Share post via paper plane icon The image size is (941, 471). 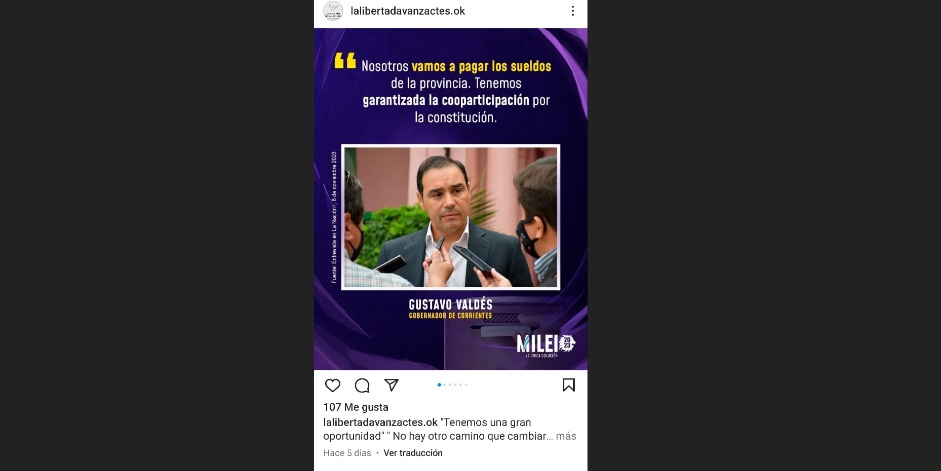(391, 385)
